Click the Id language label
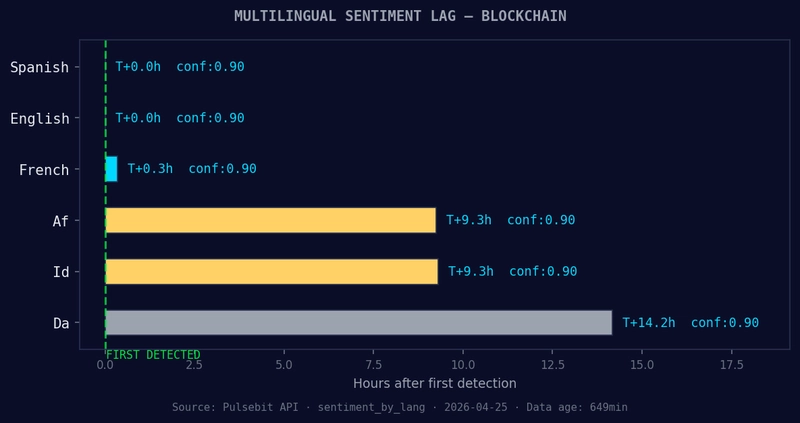The width and height of the screenshot is (800, 423). 61,272
